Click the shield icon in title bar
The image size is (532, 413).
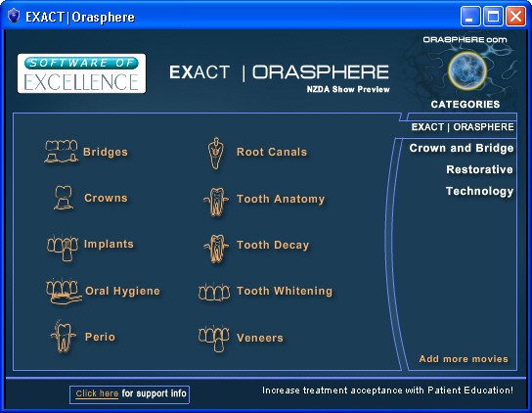(x=14, y=16)
